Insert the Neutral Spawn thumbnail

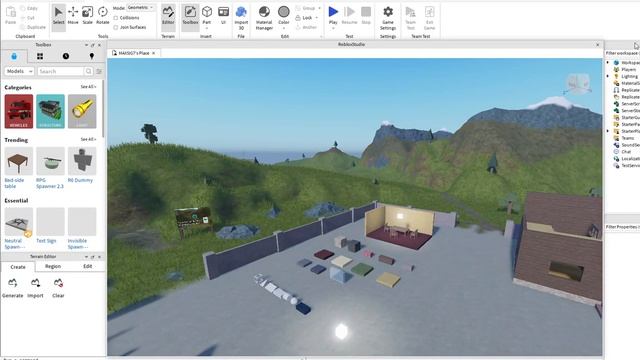pyautogui.click(x=19, y=222)
